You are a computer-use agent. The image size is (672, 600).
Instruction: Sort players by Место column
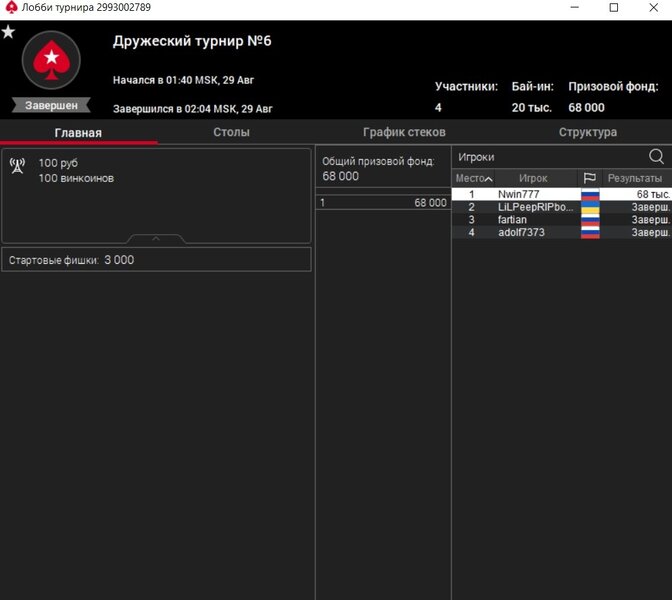pos(473,178)
